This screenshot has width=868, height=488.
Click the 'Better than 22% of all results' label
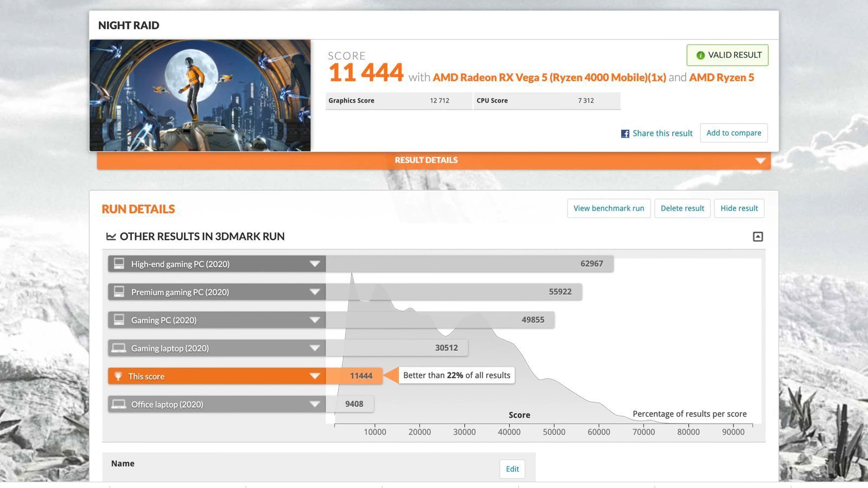[457, 375]
